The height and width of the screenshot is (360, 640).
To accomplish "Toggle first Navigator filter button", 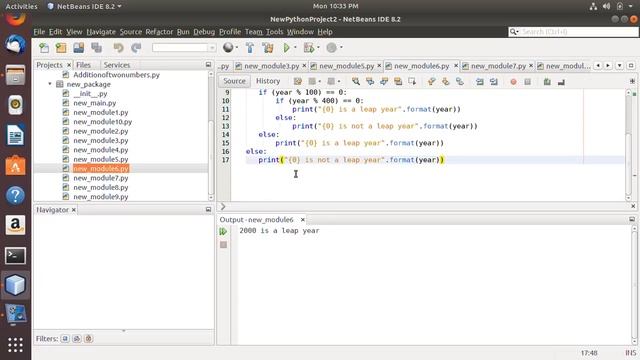I will pyautogui.click(x=65, y=338).
